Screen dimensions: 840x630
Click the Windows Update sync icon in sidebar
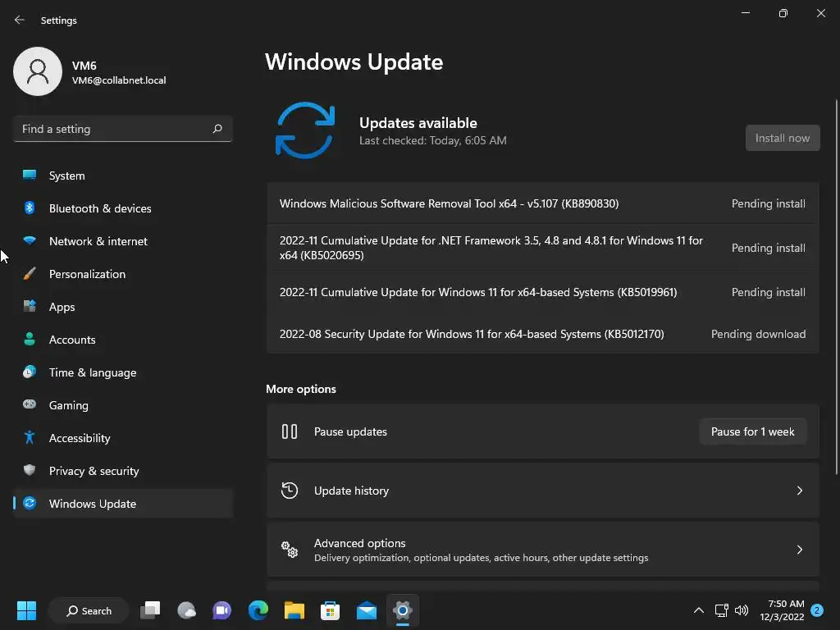pos(30,503)
